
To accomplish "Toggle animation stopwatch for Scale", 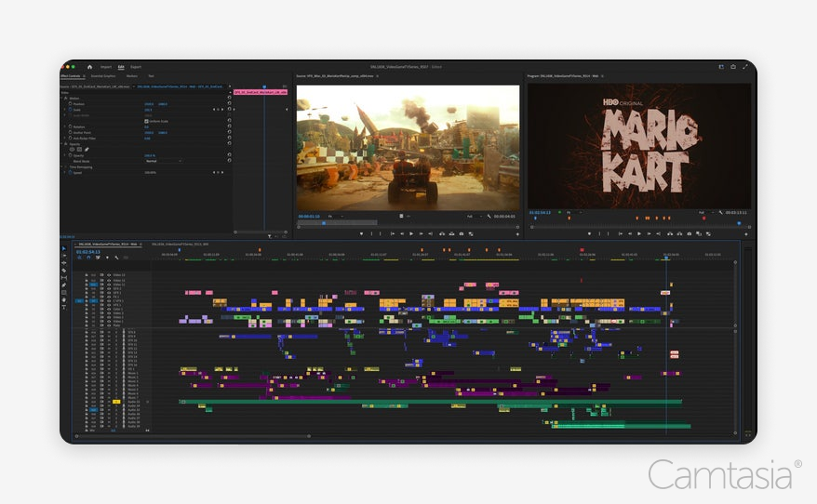I will pos(71,110).
